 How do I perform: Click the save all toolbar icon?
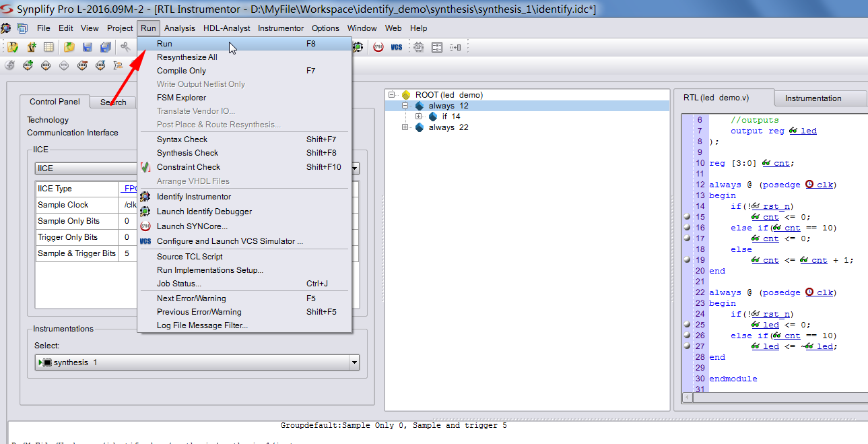coord(106,47)
